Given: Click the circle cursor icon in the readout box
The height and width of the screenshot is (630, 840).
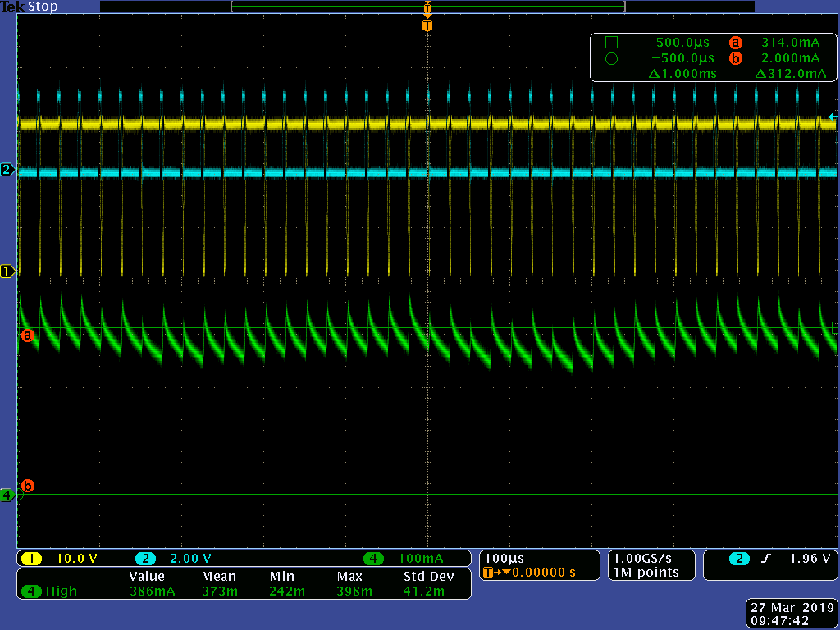Looking at the screenshot, I should coord(611,58).
